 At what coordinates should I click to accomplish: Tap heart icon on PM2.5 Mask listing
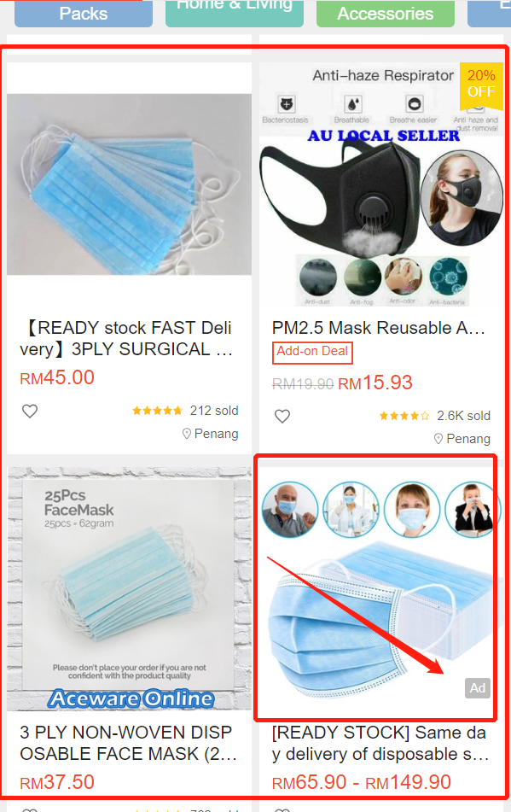[282, 417]
